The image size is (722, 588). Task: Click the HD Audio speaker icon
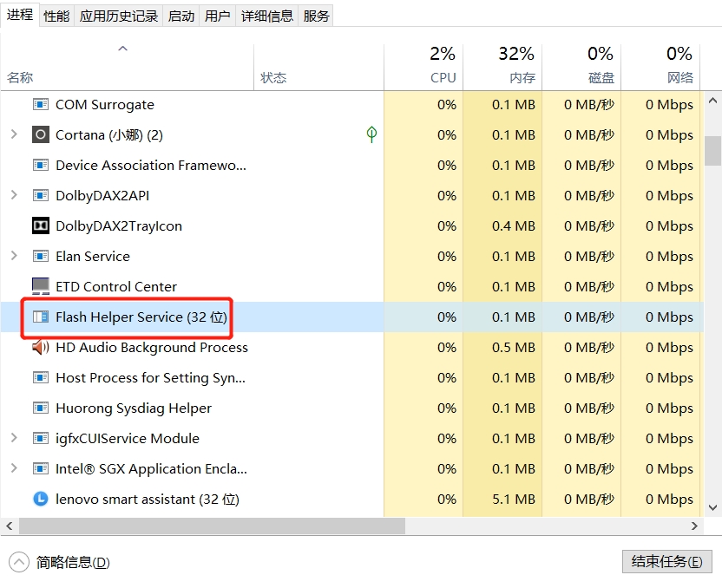point(41,348)
